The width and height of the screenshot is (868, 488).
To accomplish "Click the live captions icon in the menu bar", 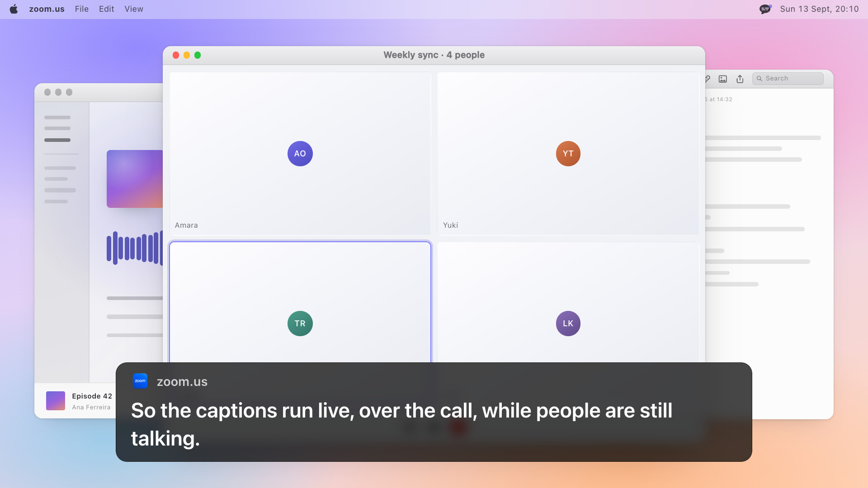I will click(765, 9).
